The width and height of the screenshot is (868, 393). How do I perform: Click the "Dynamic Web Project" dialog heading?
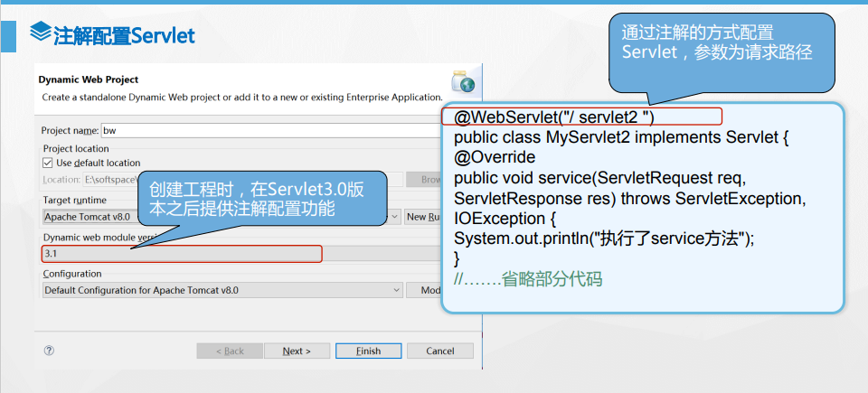click(89, 80)
